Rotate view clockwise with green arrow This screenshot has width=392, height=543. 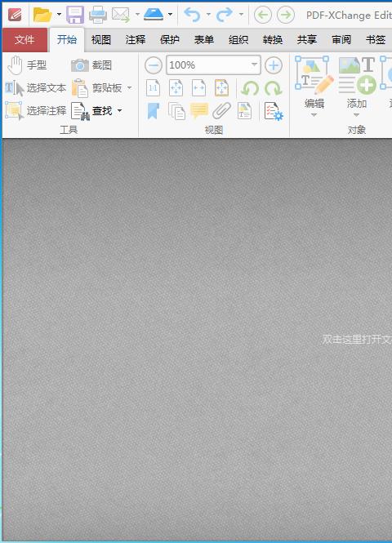pos(274,88)
